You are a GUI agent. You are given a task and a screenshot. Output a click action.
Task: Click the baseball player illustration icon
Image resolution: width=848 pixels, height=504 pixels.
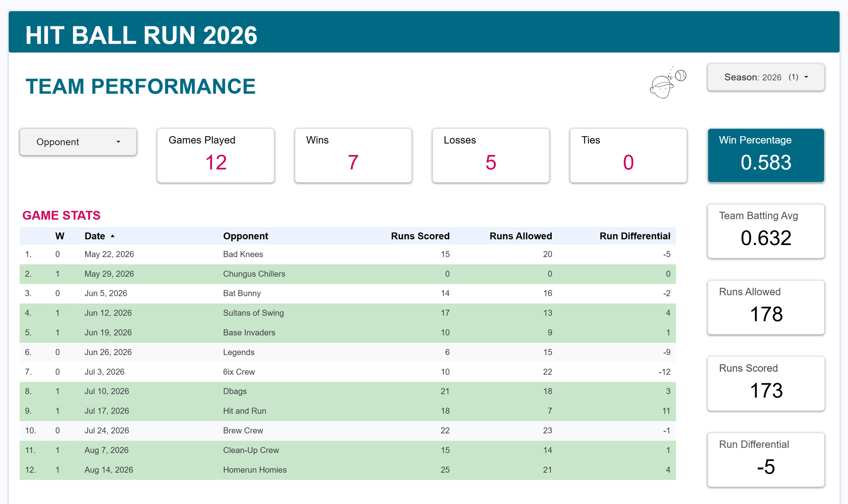click(668, 82)
